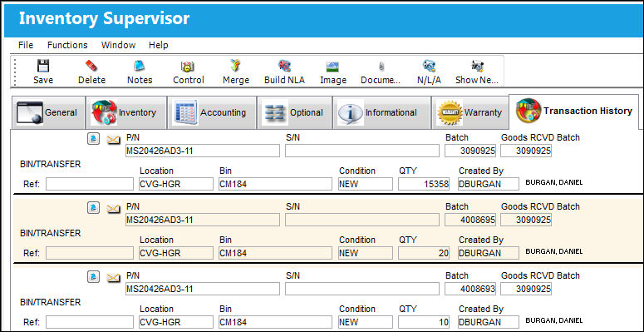Click the toolbar drag handle beside Save

tap(16, 72)
